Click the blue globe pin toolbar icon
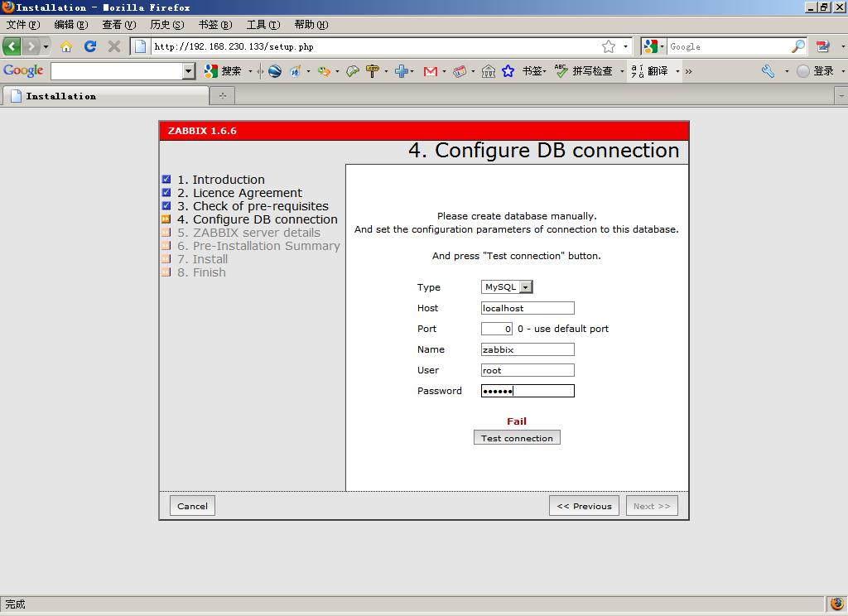This screenshot has width=848, height=616. click(x=296, y=71)
